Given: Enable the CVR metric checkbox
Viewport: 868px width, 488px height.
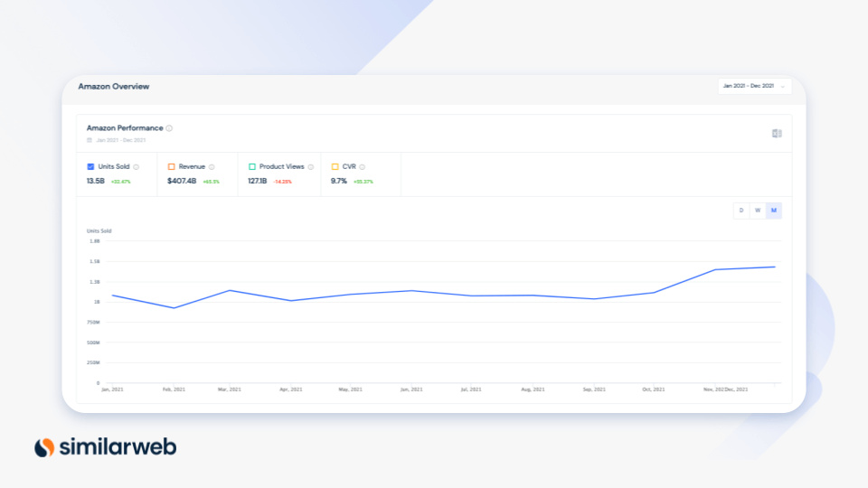Looking at the screenshot, I should pos(335,166).
